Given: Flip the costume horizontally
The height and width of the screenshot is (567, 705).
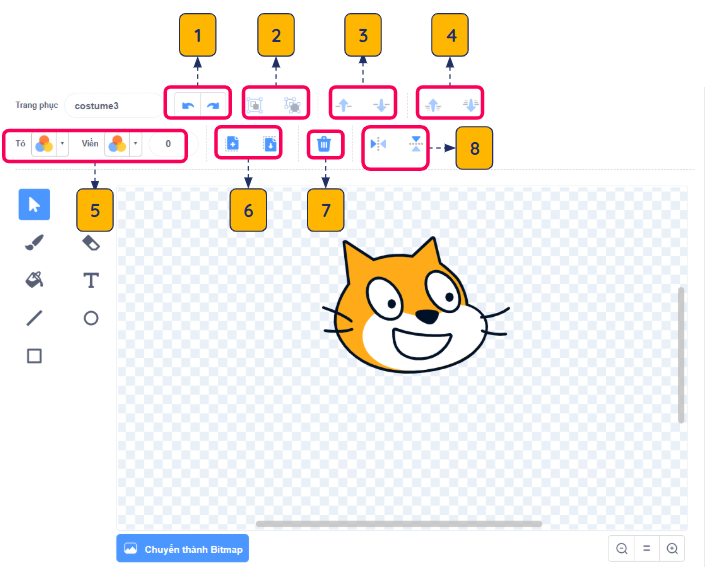Looking at the screenshot, I should coord(378,144).
